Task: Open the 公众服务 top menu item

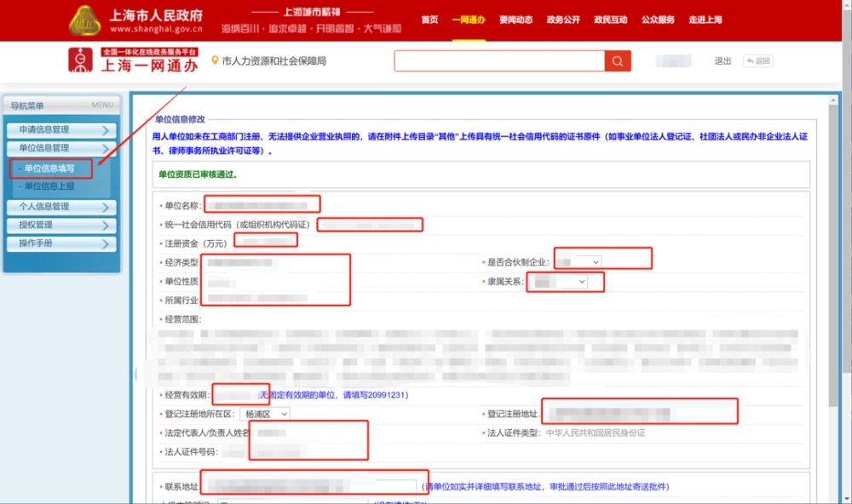Action: (658, 20)
